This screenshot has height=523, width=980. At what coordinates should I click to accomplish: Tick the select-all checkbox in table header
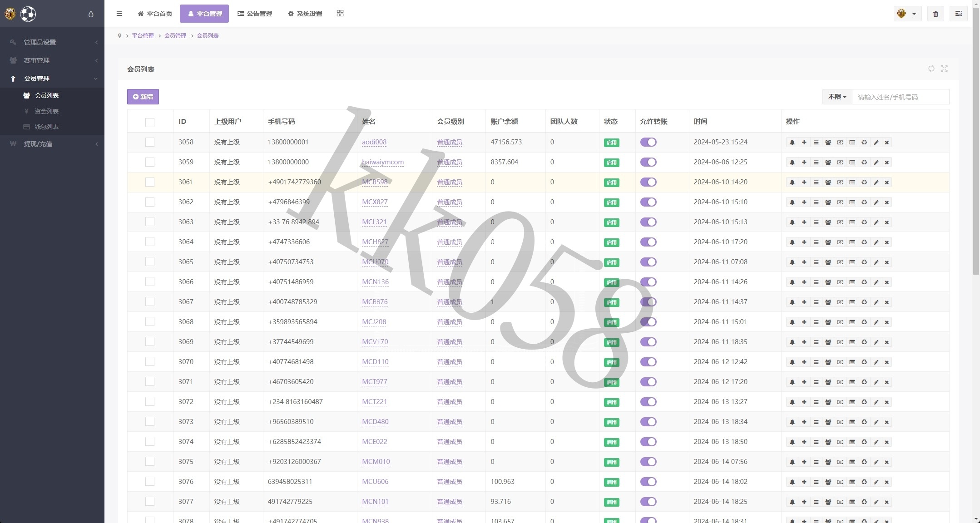point(150,122)
